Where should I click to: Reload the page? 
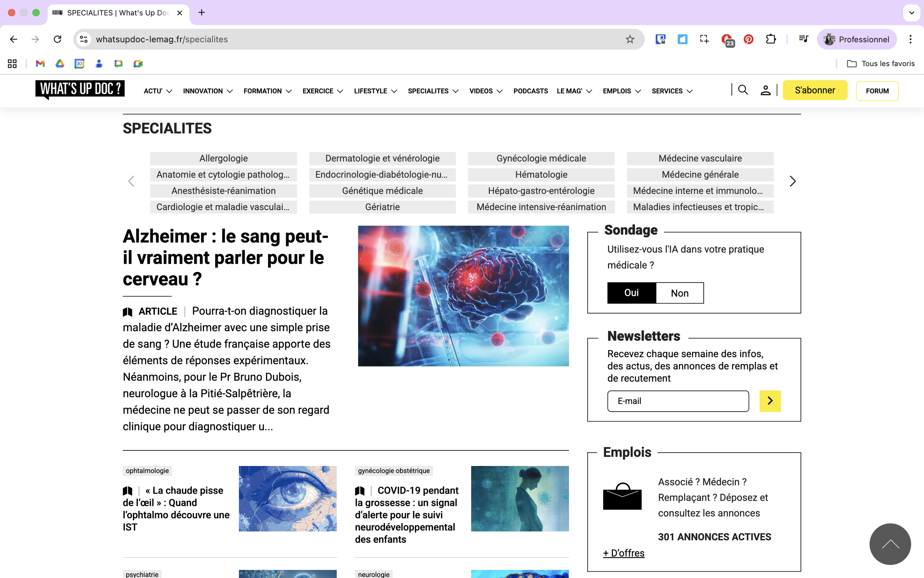tap(57, 39)
